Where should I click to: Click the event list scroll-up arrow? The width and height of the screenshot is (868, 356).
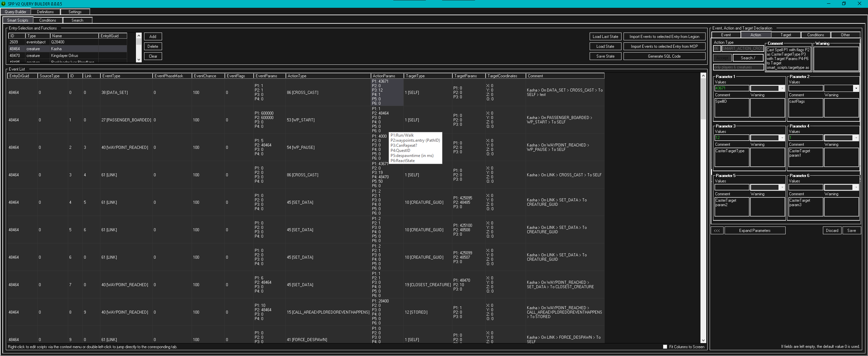click(703, 76)
